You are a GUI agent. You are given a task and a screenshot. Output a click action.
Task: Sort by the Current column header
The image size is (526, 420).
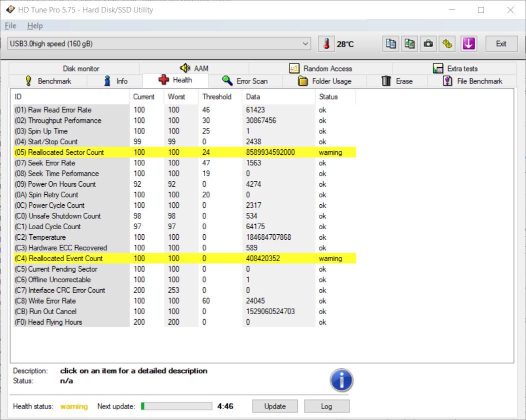coord(147,97)
